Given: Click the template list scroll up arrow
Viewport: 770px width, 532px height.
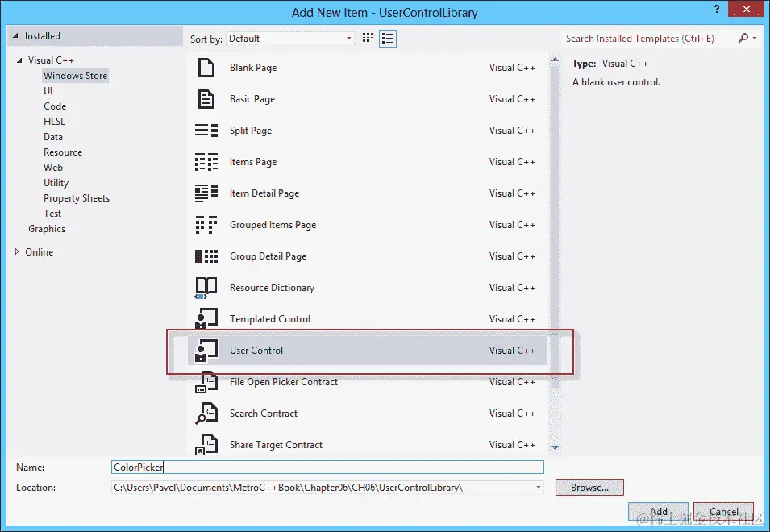Looking at the screenshot, I should pyautogui.click(x=555, y=60).
